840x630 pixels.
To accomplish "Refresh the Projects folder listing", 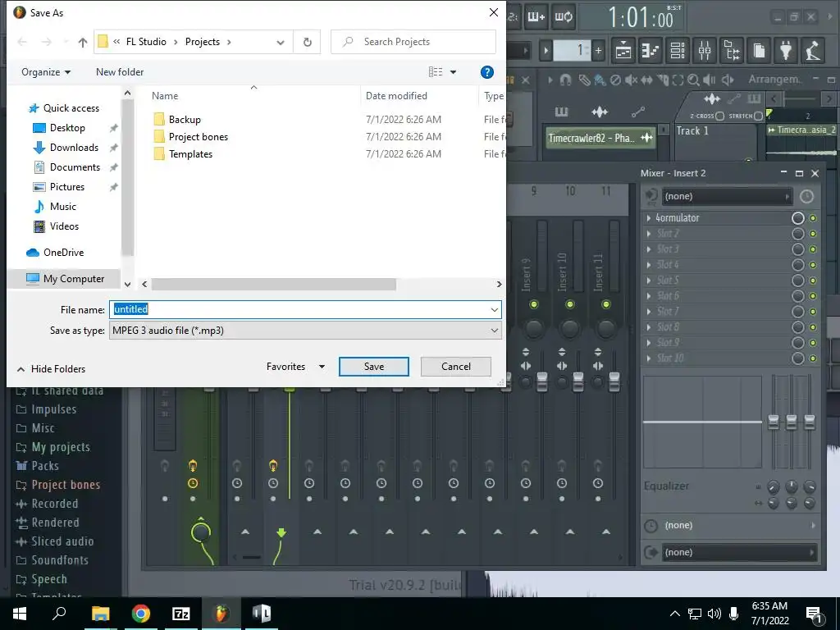I will (x=308, y=42).
